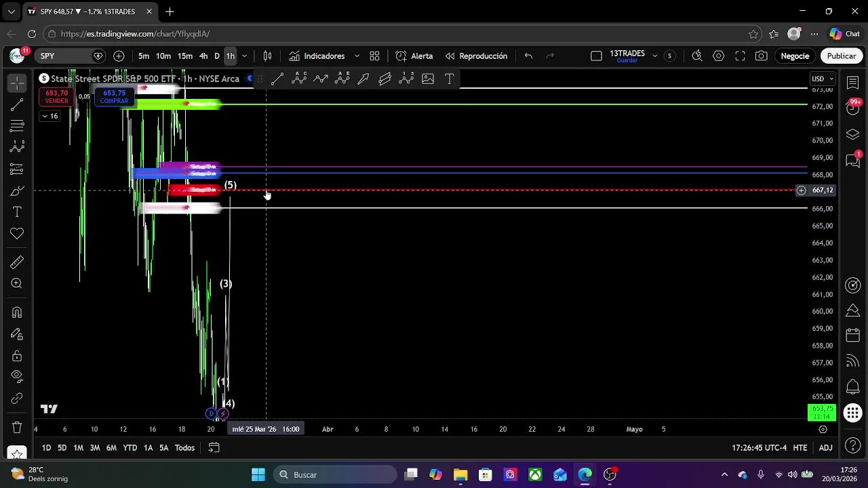The image size is (868, 488).
Task: Open the forecasting and measurement tools
Action: pos(17,169)
